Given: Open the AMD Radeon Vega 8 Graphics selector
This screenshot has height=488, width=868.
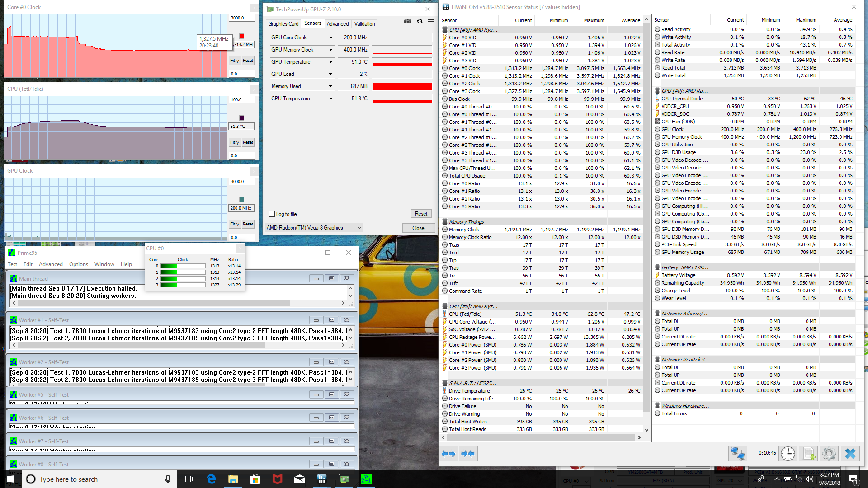Looking at the screenshot, I should pyautogui.click(x=314, y=228).
